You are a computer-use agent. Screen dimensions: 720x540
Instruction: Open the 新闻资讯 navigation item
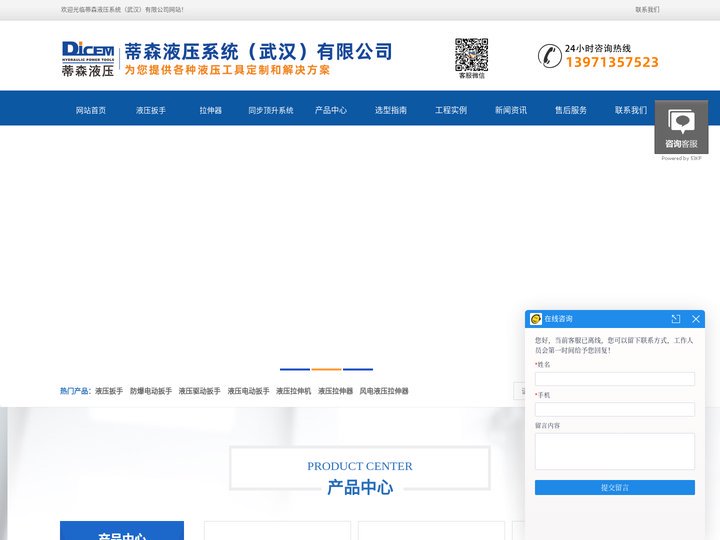(x=511, y=110)
